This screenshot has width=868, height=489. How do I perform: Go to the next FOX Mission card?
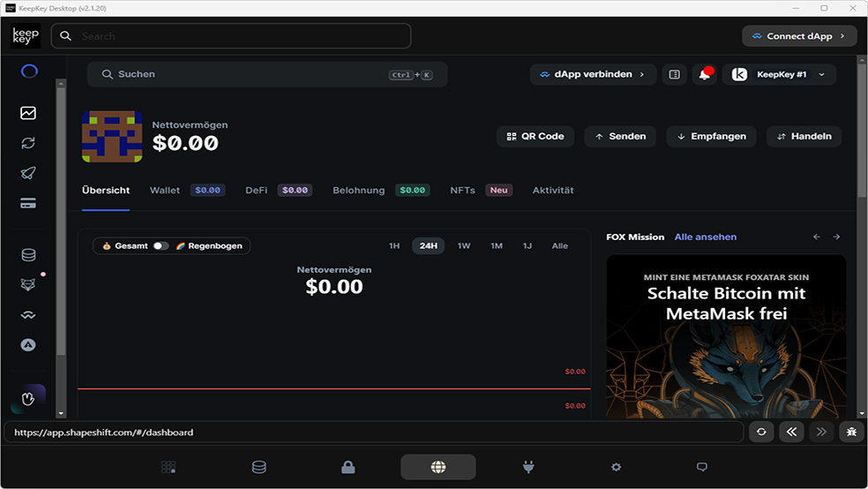pos(836,237)
